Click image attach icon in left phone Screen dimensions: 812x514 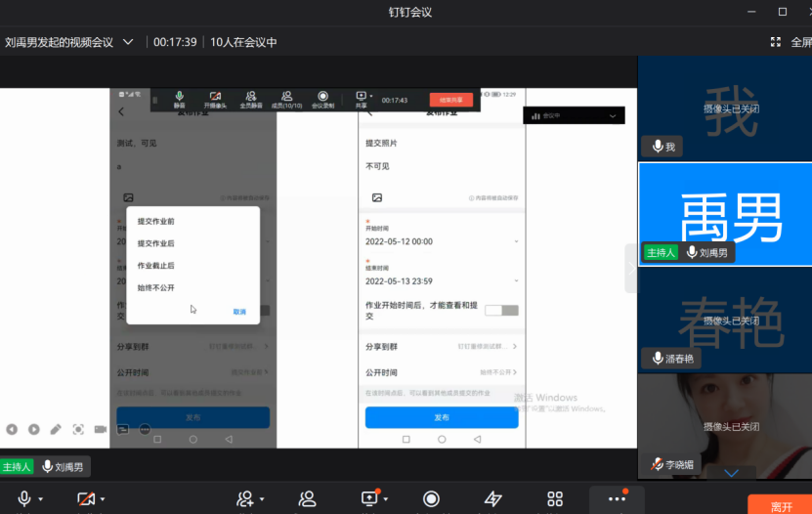pos(128,197)
